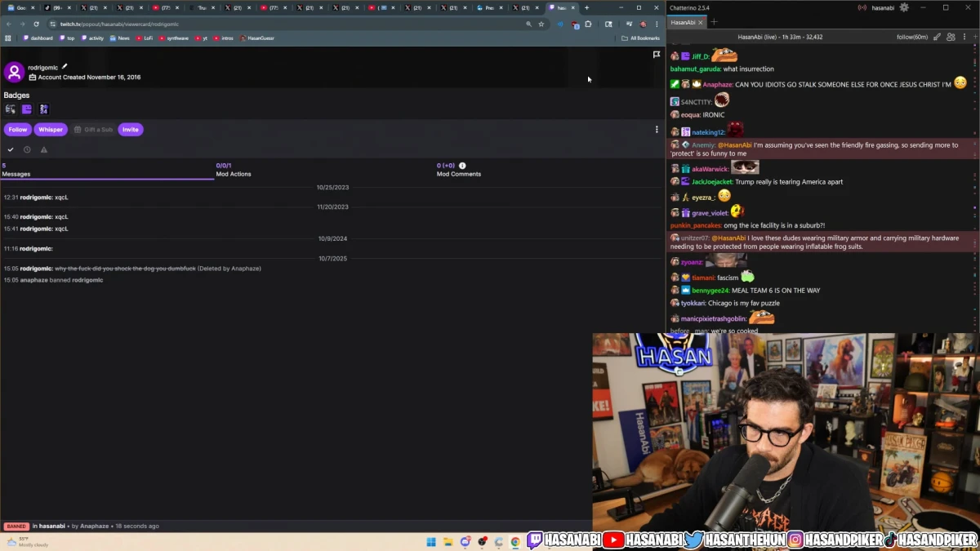980x551 pixels.
Task: Switch to the Mod Comments tab
Action: (x=458, y=170)
